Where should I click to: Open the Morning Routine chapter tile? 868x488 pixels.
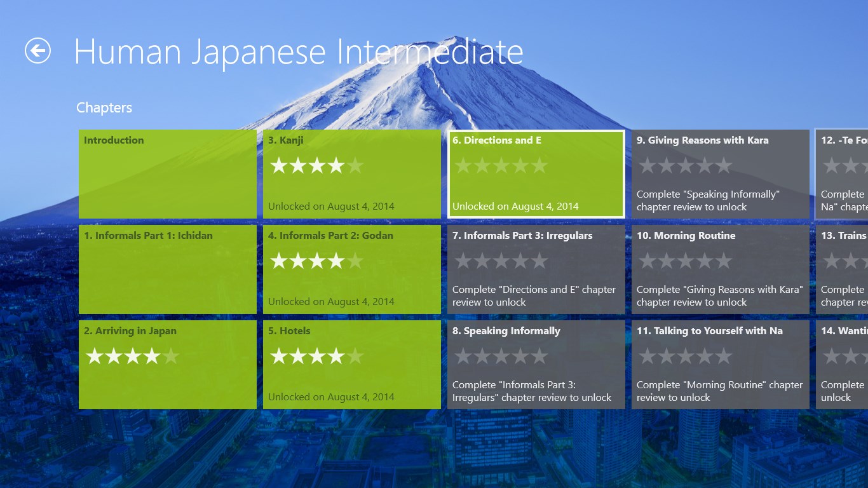720,269
